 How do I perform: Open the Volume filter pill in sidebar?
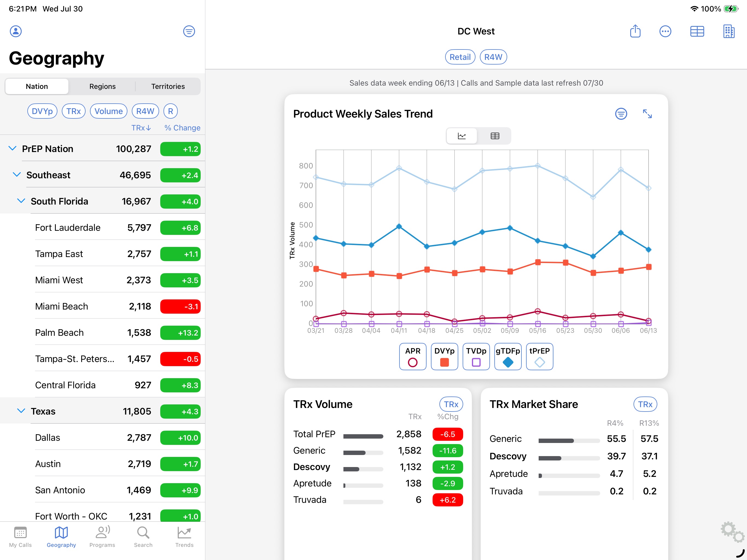pyautogui.click(x=108, y=111)
